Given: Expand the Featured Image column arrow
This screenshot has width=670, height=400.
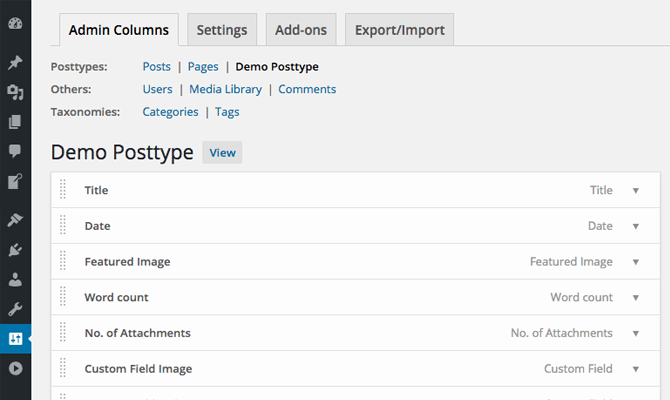Looking at the screenshot, I should pos(636,262).
